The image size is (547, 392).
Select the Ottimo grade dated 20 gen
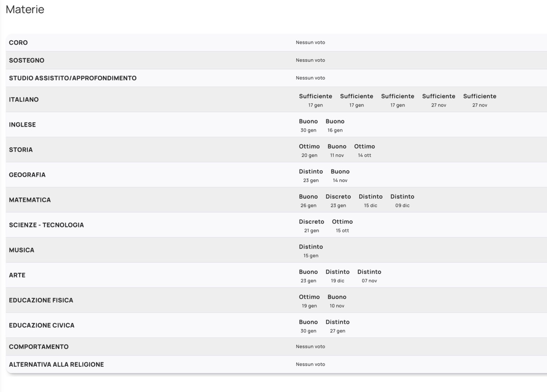coord(309,150)
